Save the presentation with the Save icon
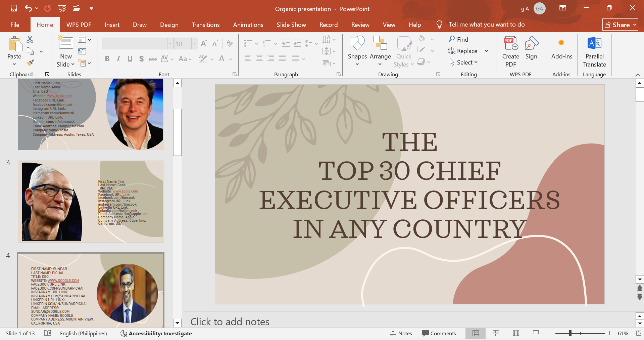This screenshot has height=340, width=644. 14,8
